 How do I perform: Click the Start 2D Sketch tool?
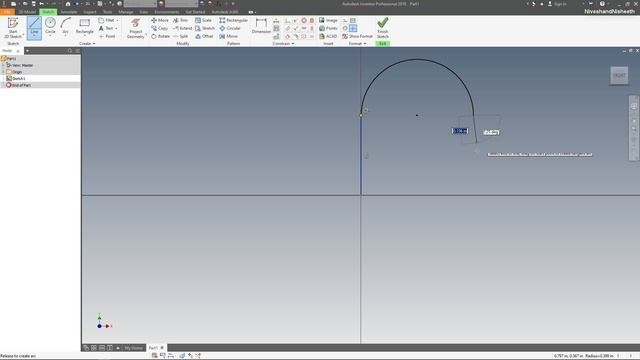13,28
